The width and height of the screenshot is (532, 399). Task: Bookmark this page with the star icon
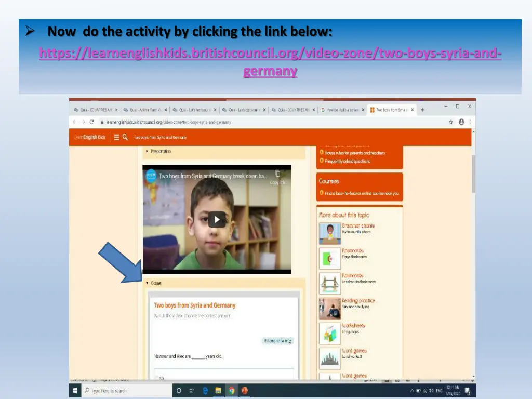click(x=451, y=122)
